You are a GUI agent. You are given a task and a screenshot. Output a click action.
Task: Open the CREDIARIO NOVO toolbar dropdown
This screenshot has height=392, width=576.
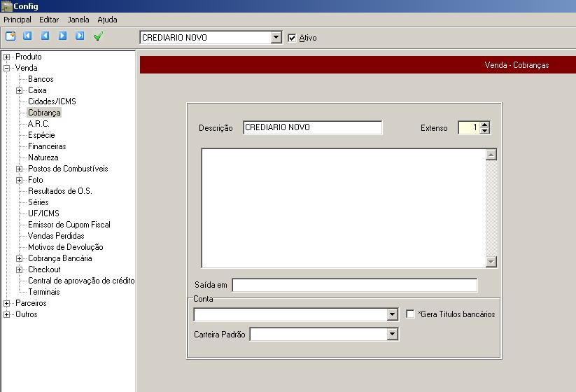(x=276, y=38)
